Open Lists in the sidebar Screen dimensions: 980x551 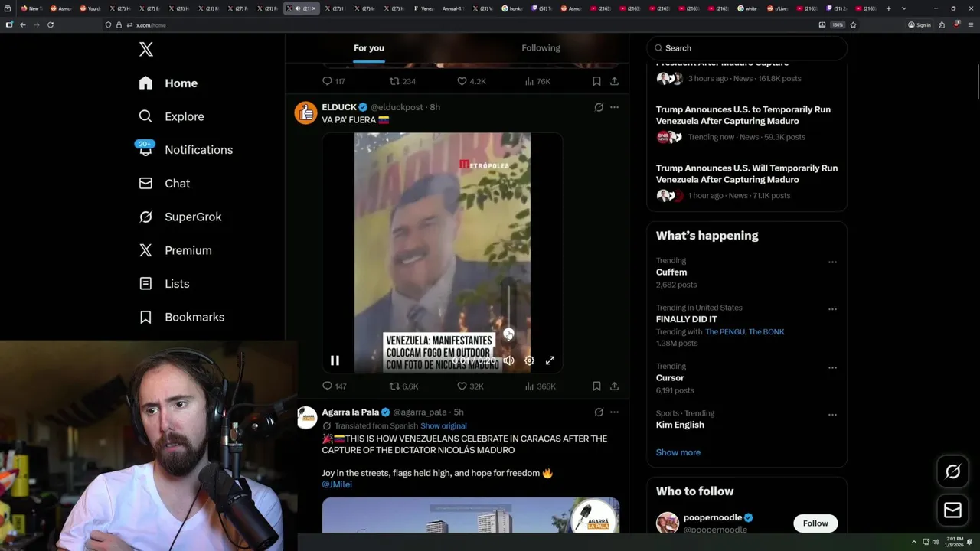coord(164,284)
